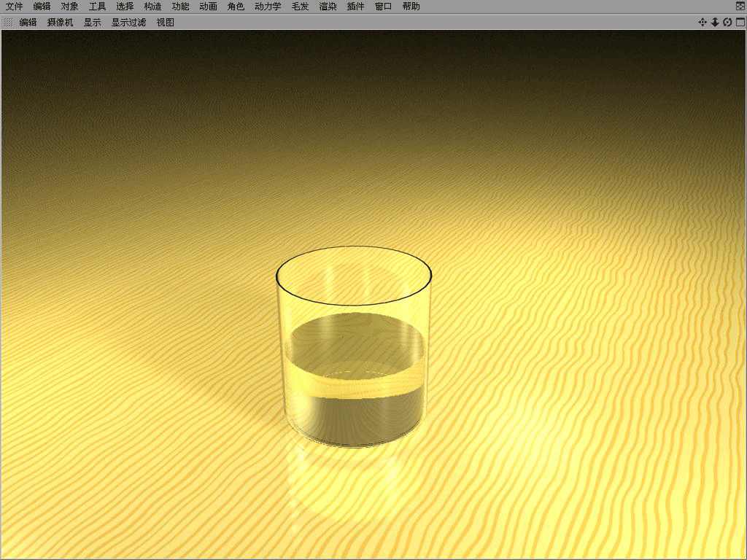Open the 渲染 menu
Screen dimensions: 747x560
pos(328,7)
